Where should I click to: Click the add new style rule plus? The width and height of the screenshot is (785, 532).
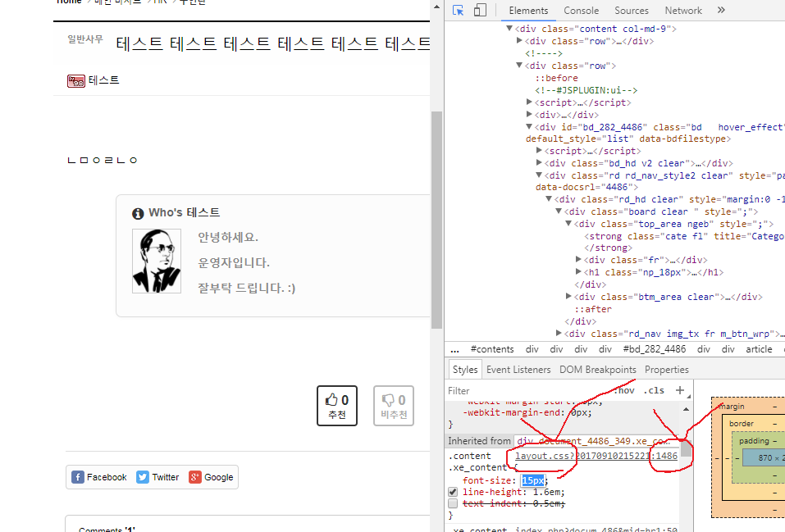pos(679,390)
